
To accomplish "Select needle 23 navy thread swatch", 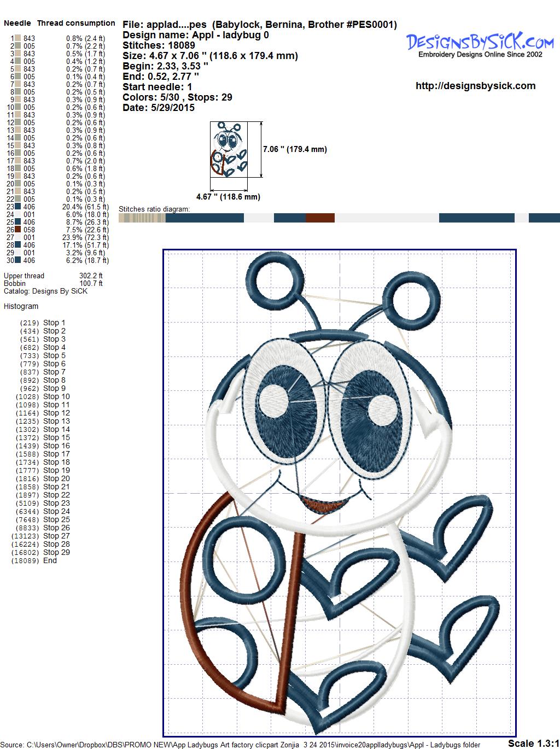I will click(x=18, y=207).
